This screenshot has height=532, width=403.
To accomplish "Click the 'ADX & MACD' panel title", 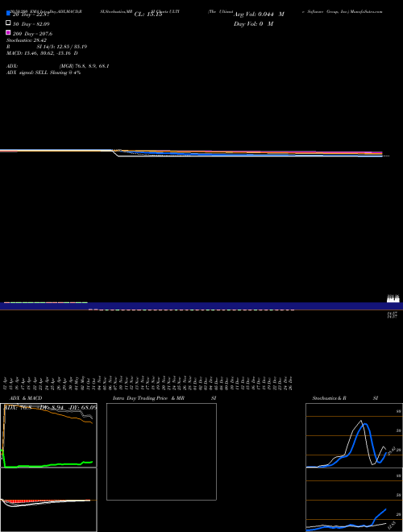I will (26, 398).
